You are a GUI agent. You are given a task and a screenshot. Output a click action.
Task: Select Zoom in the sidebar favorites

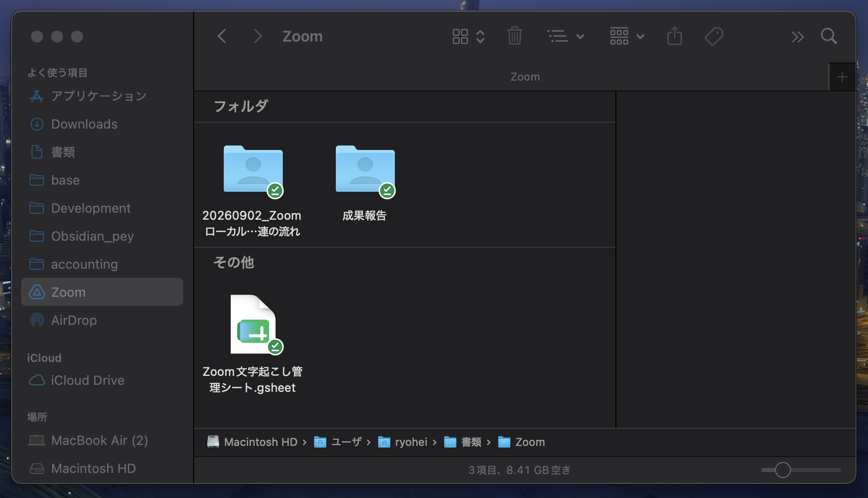click(x=102, y=292)
